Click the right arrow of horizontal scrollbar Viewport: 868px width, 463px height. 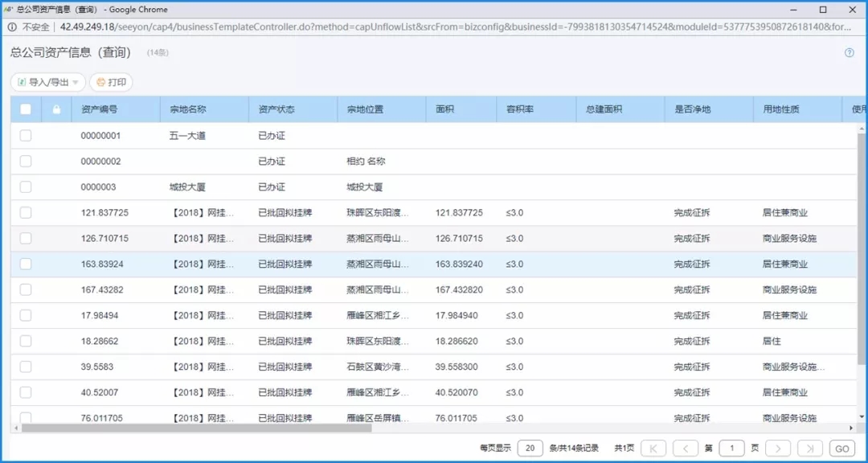coord(851,428)
